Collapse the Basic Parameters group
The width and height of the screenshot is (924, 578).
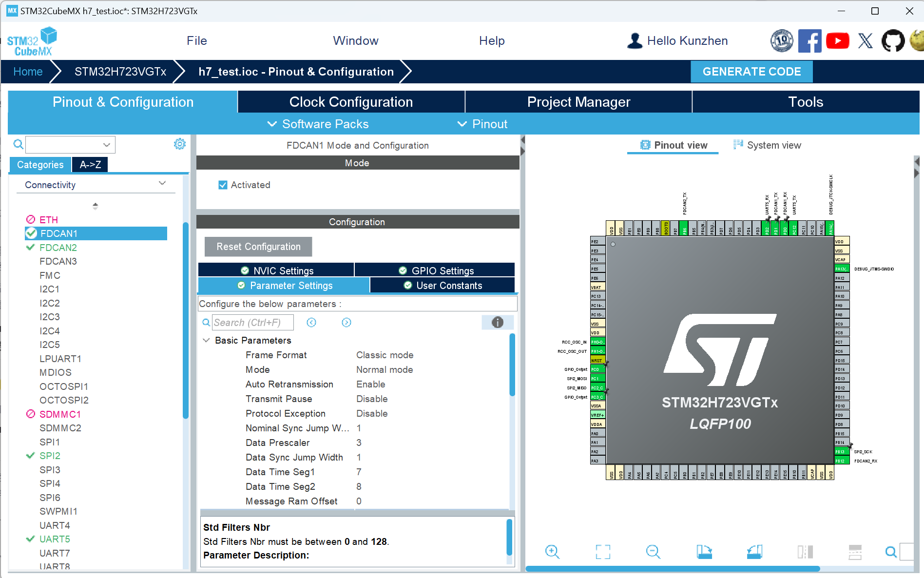click(x=206, y=340)
